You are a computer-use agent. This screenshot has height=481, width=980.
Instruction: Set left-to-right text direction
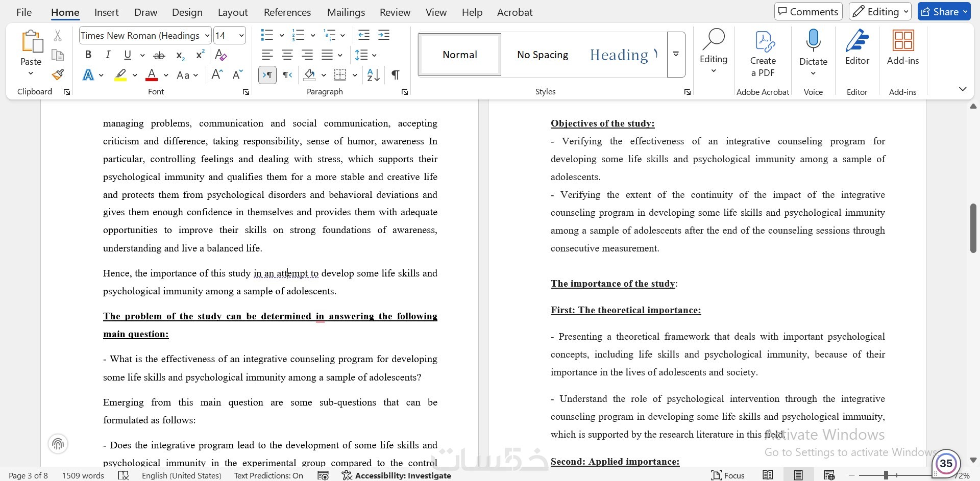click(x=267, y=75)
